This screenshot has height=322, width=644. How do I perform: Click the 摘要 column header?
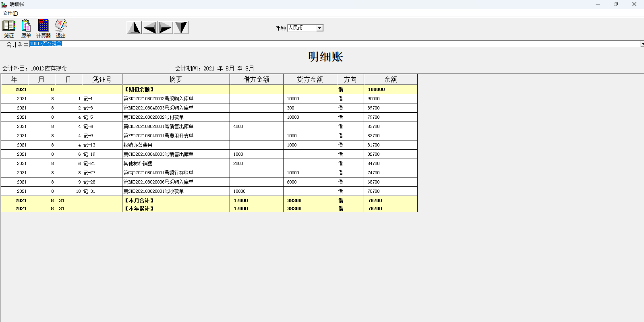pos(176,79)
